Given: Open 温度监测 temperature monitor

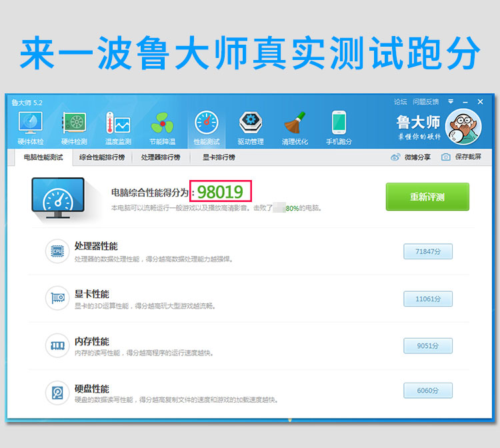Looking at the screenshot, I should click(118, 128).
